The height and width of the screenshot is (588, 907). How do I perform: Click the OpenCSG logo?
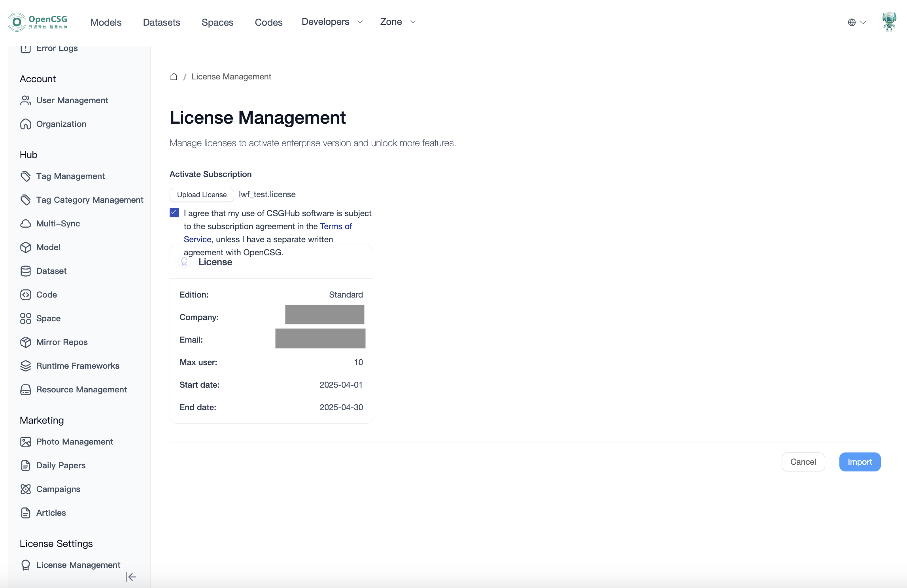[38, 22]
